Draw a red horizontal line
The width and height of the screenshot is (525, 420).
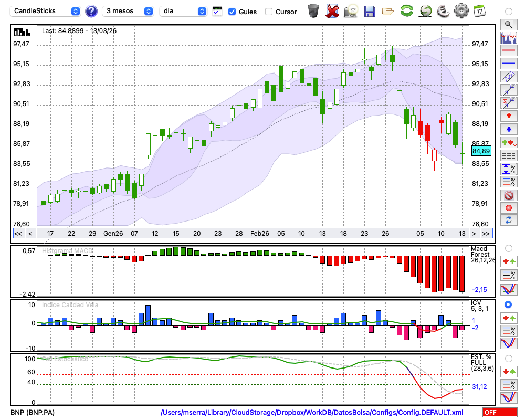[509, 50]
